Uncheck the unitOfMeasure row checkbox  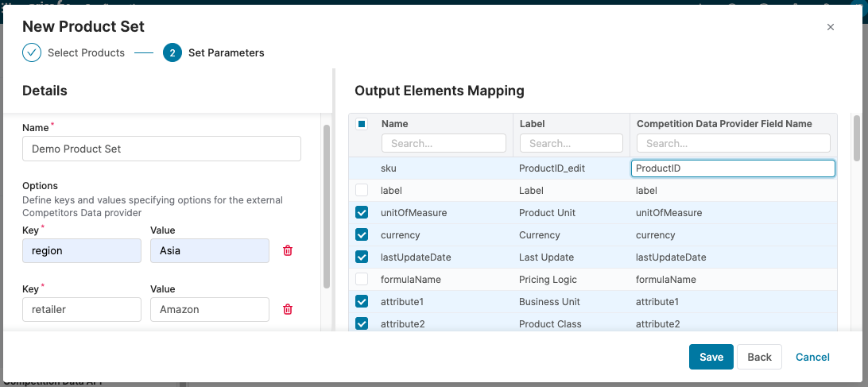[x=362, y=213]
